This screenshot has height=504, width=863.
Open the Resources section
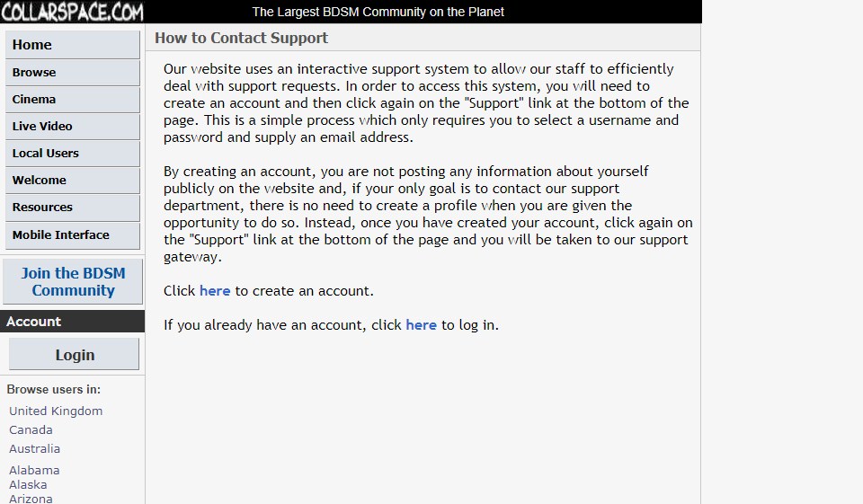[73, 208]
